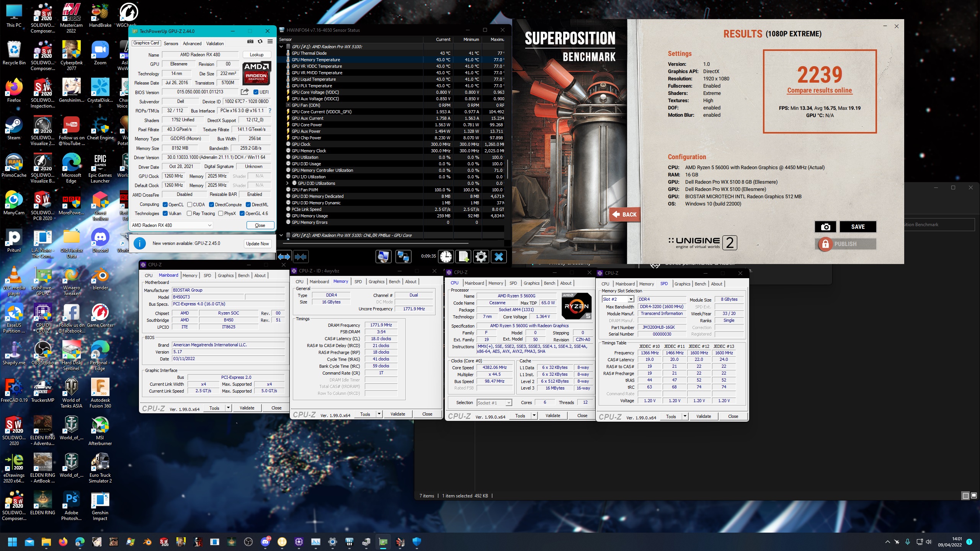Switch to the Sensors tab in GPU-Z
This screenshot has height=551, width=980.
click(171, 43)
